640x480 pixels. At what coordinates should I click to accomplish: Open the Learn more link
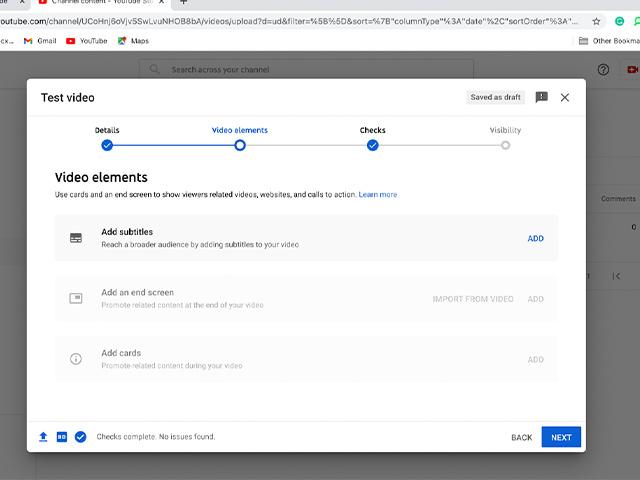378,195
